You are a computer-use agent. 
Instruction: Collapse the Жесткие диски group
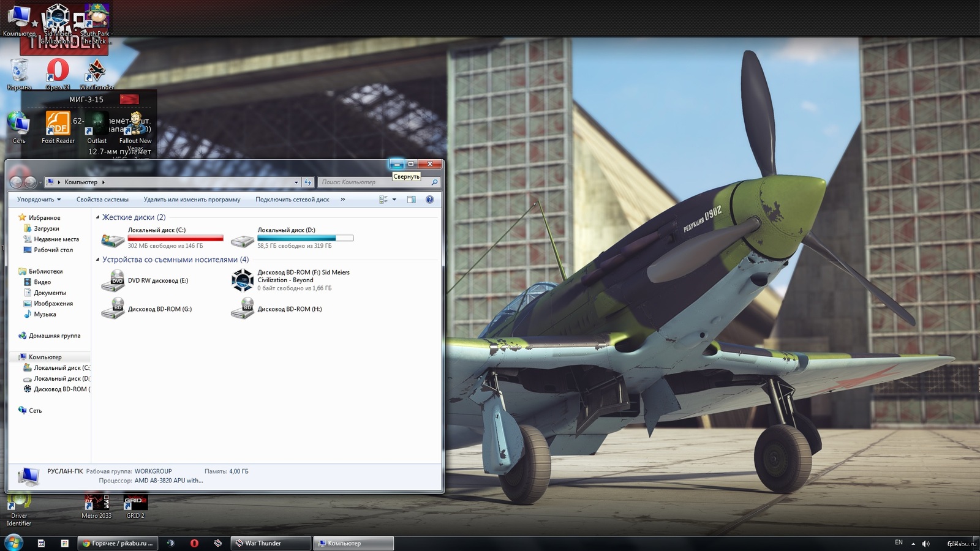click(x=97, y=217)
